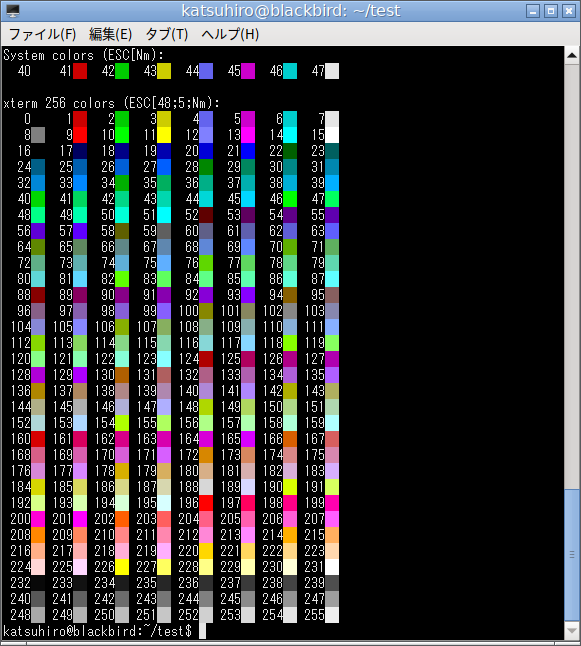Click the vertical scrollbar thumb
This screenshot has height=646, width=581.
(572, 555)
